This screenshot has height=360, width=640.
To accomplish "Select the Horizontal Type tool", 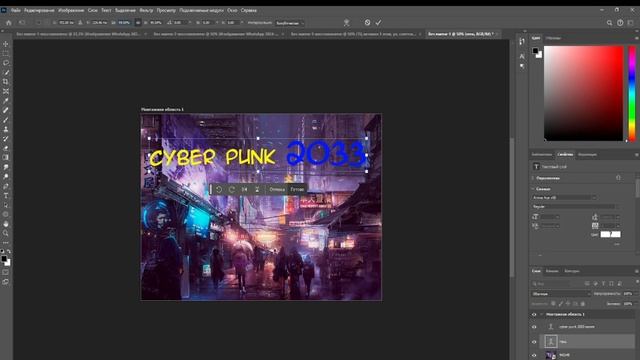I will [6, 196].
